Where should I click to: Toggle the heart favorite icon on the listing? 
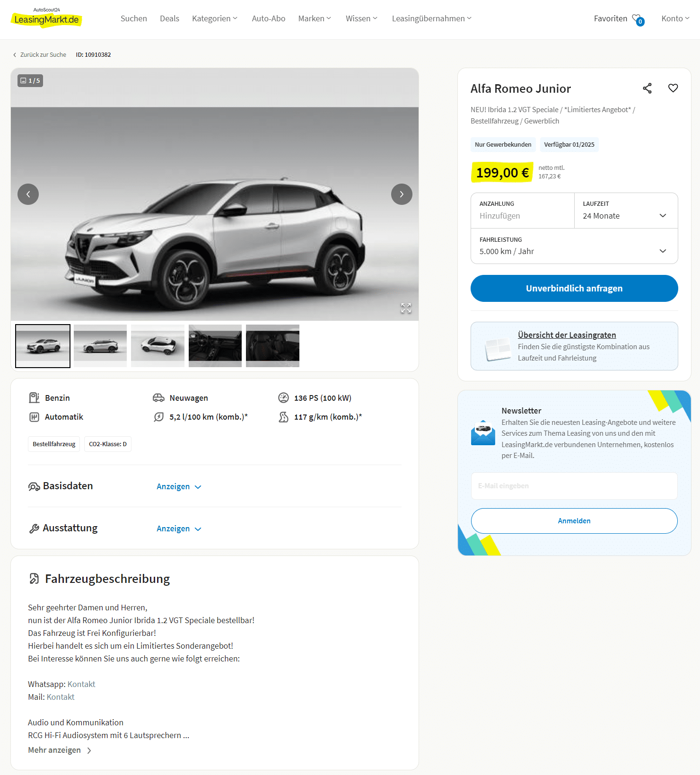[673, 88]
